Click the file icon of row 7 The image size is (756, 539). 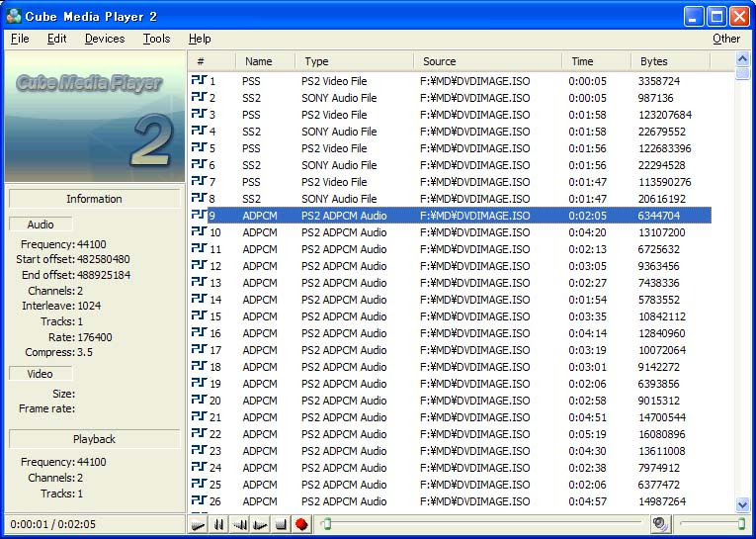[x=199, y=180]
